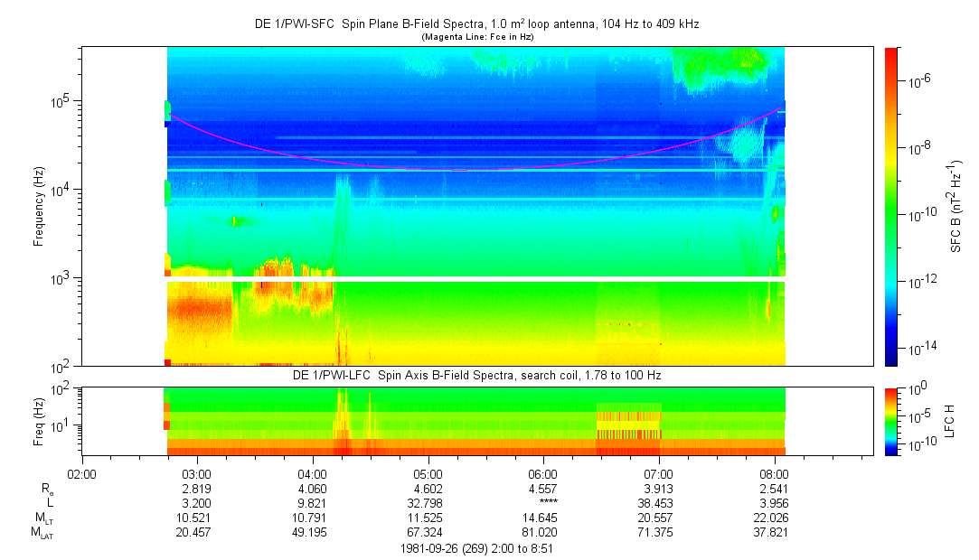Click the Re value 2.819 under 03:00
Viewport: 979px width, 560px height.
[197, 489]
